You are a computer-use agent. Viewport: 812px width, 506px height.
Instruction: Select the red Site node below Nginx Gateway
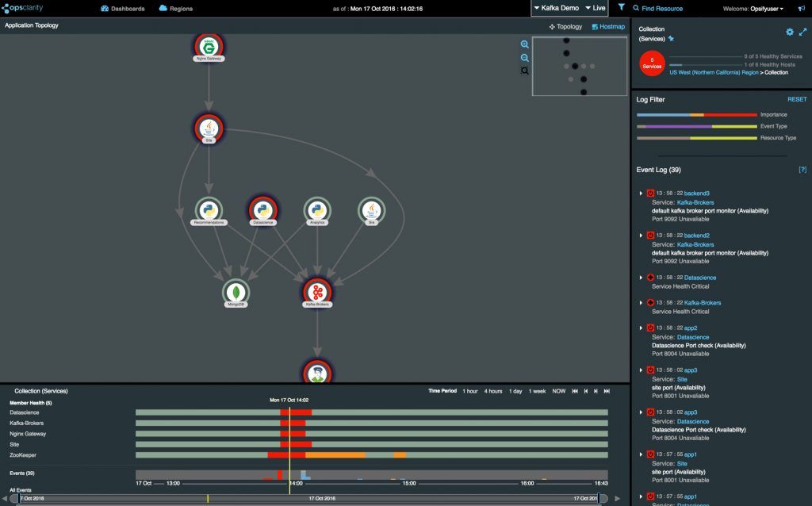click(x=209, y=128)
